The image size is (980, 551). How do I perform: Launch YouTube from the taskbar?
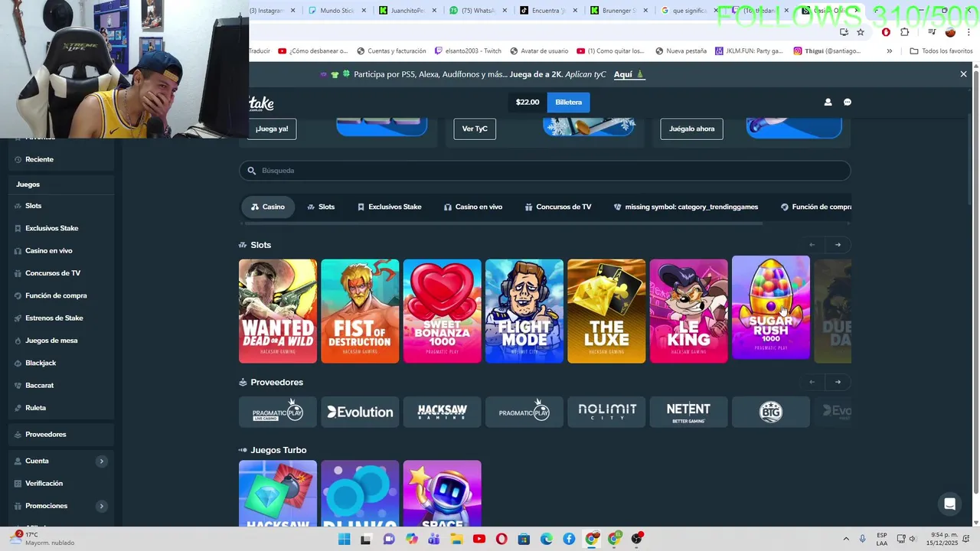(479, 539)
